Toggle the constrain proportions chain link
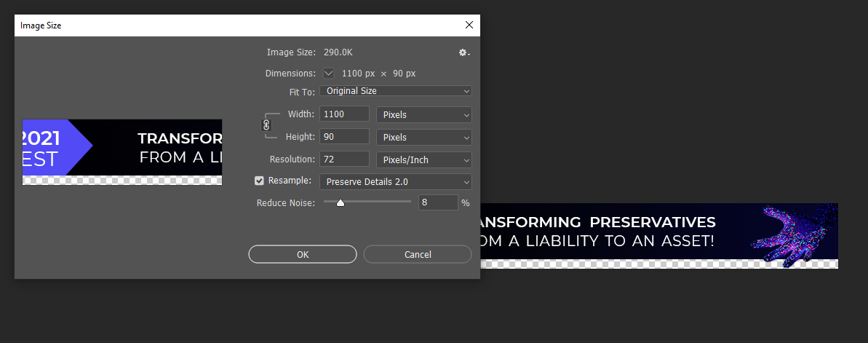868x343 pixels. coord(266,125)
